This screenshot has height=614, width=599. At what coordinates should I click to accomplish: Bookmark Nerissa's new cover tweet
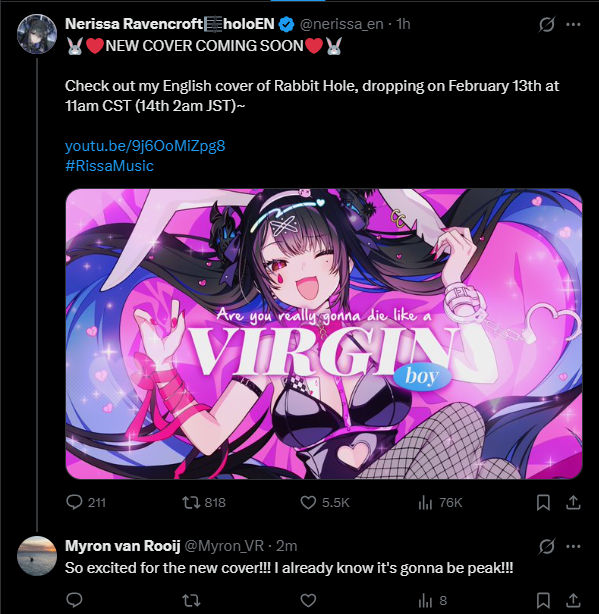pos(543,502)
